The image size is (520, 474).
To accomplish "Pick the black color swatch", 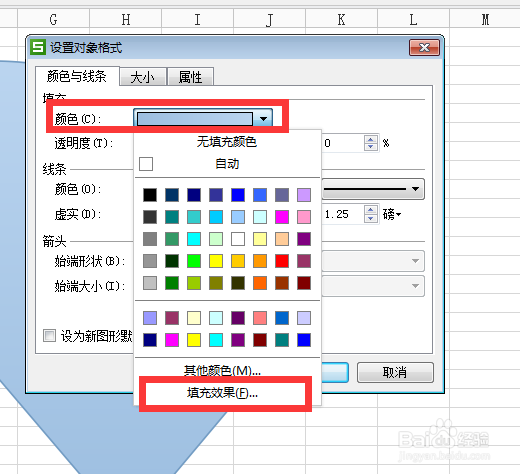I will coord(150,195).
